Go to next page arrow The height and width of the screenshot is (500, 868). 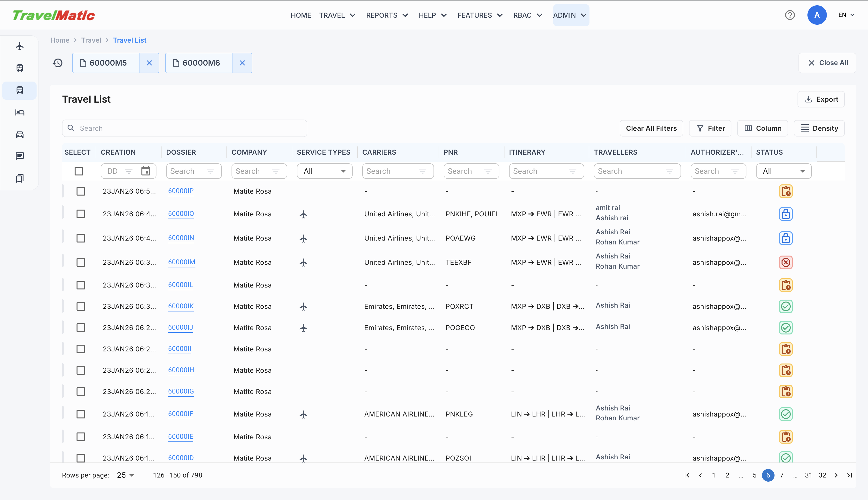point(836,475)
